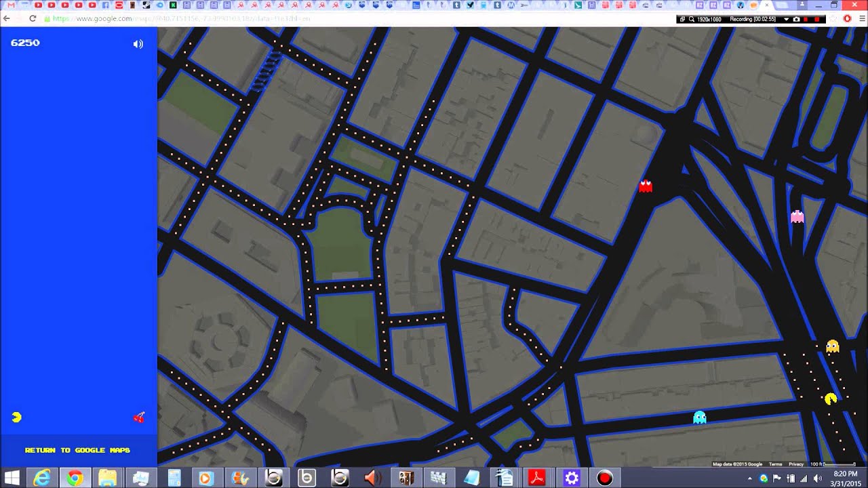
Task: Click the cherry bonus icon in sidebar
Action: pyautogui.click(x=139, y=418)
